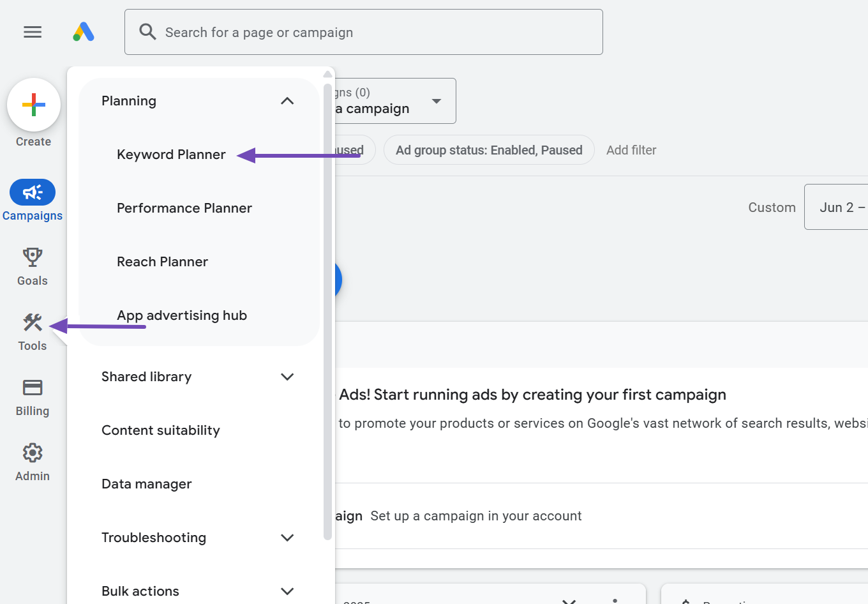Open the hamburger main menu
The height and width of the screenshot is (604, 868).
tap(33, 32)
